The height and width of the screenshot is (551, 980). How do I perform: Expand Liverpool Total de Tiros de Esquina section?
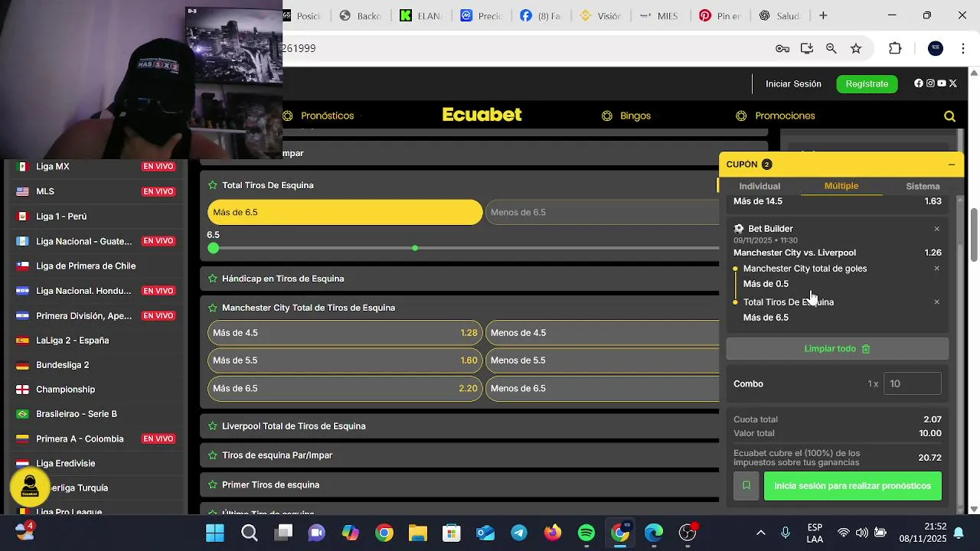pos(459,426)
